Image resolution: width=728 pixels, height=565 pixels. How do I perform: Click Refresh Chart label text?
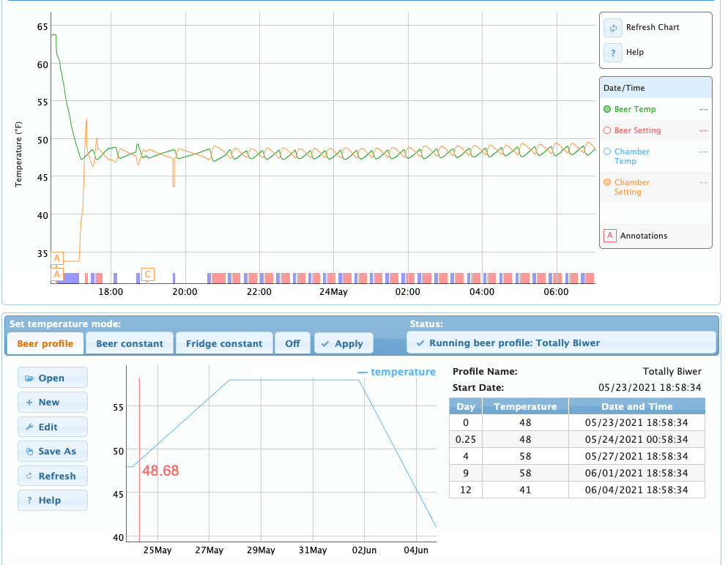pos(653,27)
